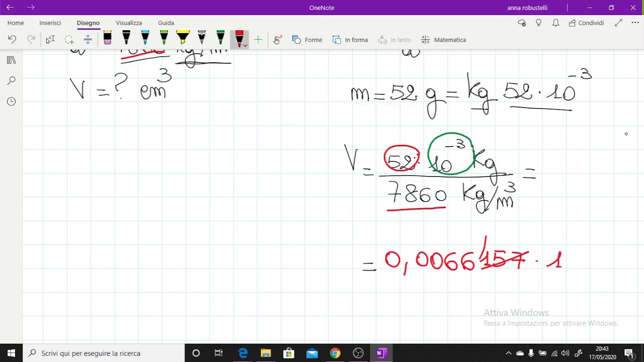Launch Microsoft Edge from taskbar
Screen dimensions: 644x362
pos(243,353)
